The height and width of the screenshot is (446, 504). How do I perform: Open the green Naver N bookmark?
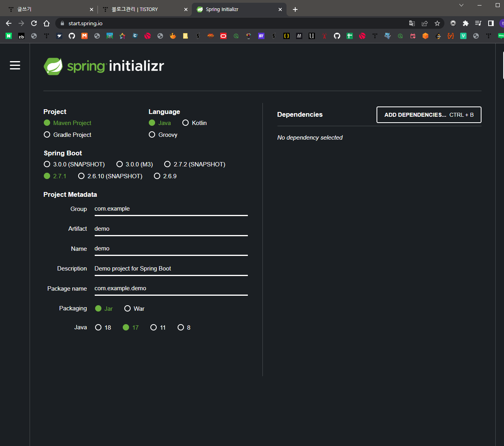pos(9,36)
